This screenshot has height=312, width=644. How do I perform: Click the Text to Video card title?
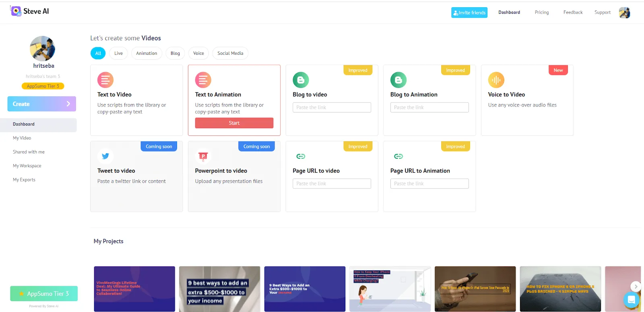click(114, 94)
